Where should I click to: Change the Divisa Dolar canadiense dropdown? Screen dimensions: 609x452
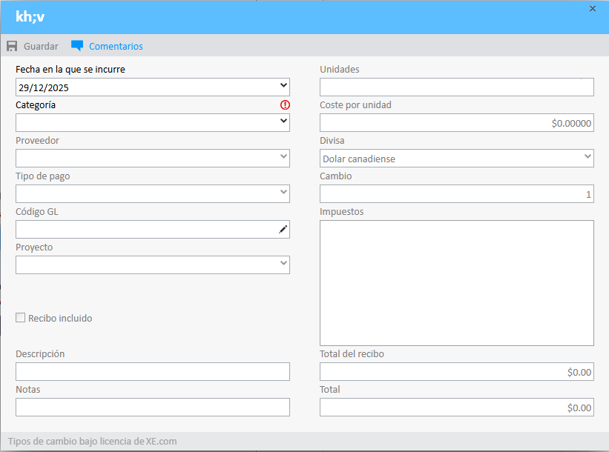point(587,158)
